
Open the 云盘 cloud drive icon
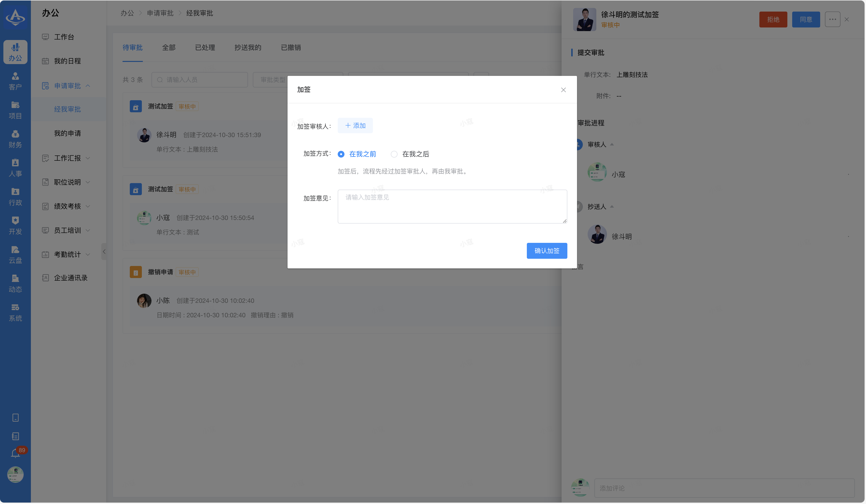click(x=15, y=254)
